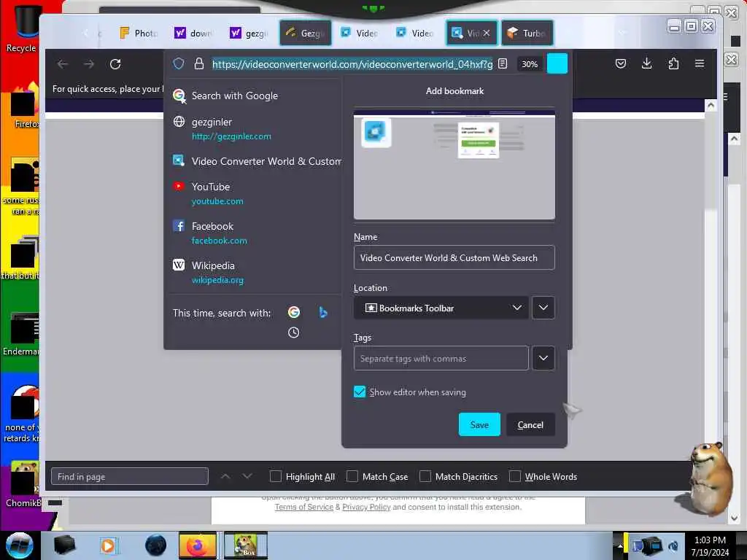Open the Terms of Service link
The image size is (747, 560).
[304, 507]
